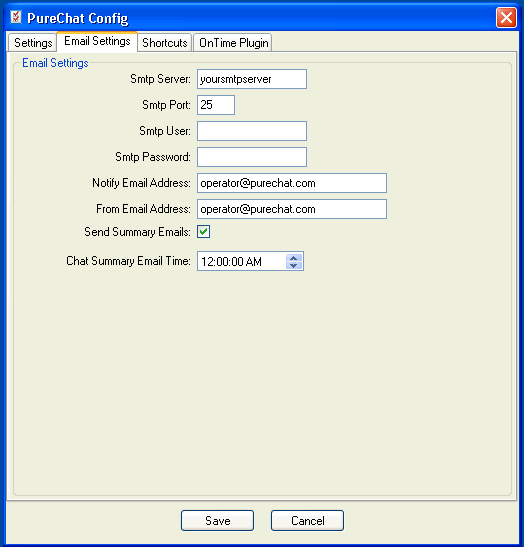Click the Email Settings group heading
This screenshot has width=524, height=547.
click(55, 63)
